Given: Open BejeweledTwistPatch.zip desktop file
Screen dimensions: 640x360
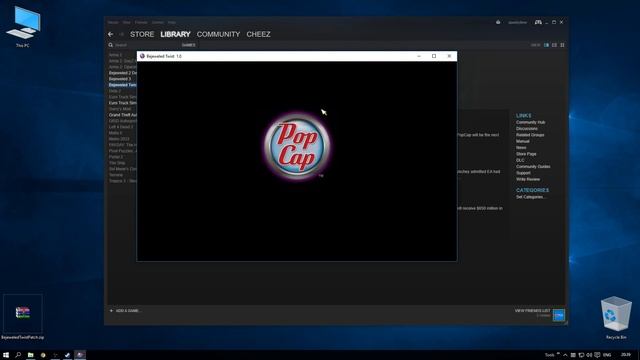Looking at the screenshot, I should pyautogui.click(x=23, y=317).
